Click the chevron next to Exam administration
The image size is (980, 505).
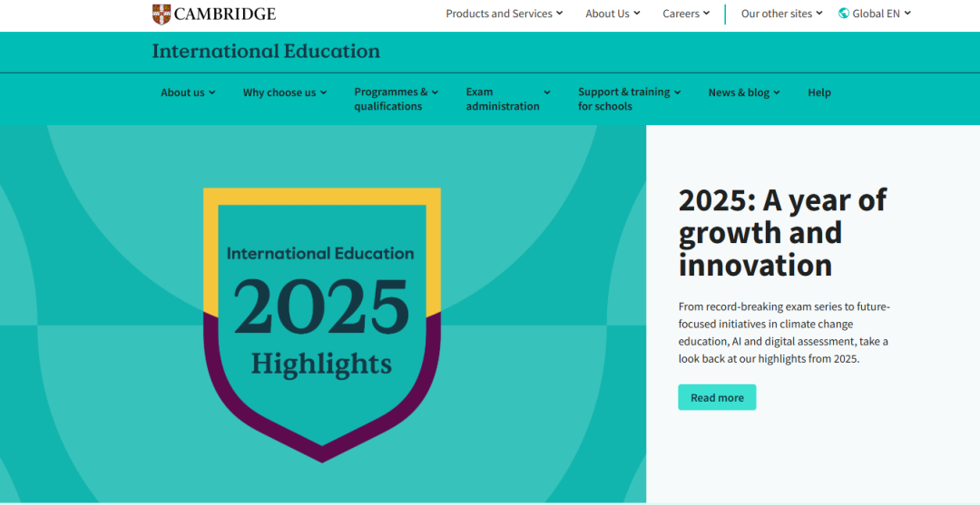[x=547, y=92]
